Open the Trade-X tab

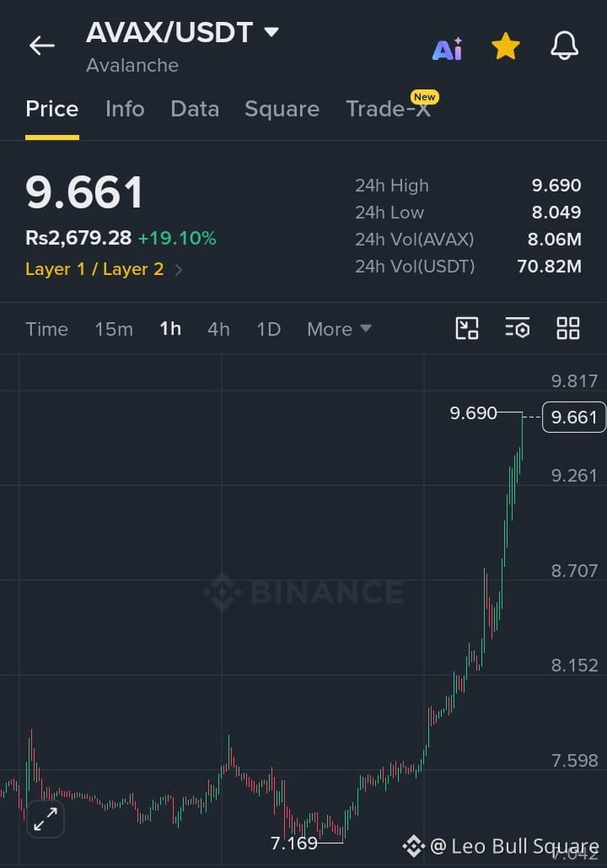(x=389, y=109)
